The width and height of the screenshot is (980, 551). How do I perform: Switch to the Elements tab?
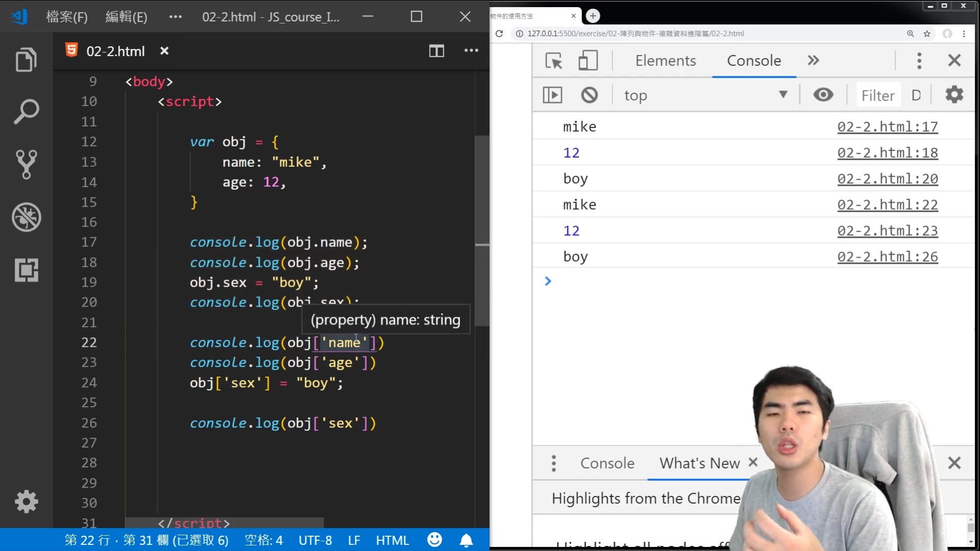665,61
